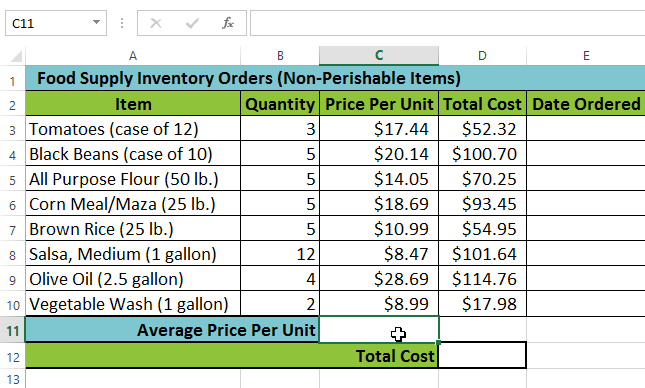This screenshot has height=388, width=645.
Task: Select the $10.99 price cell
Action: click(x=379, y=228)
